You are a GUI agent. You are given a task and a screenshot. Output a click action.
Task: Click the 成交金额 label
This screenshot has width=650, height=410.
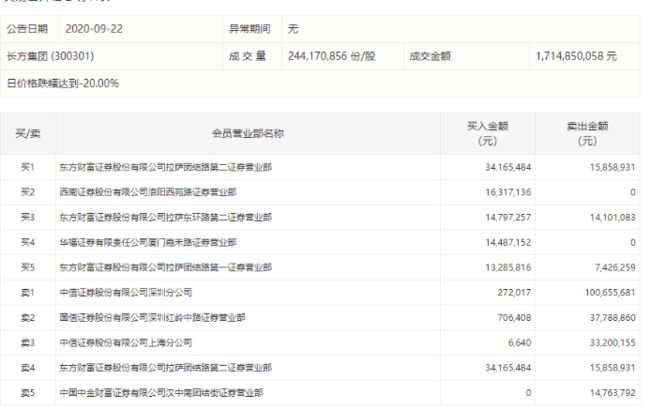(430, 56)
